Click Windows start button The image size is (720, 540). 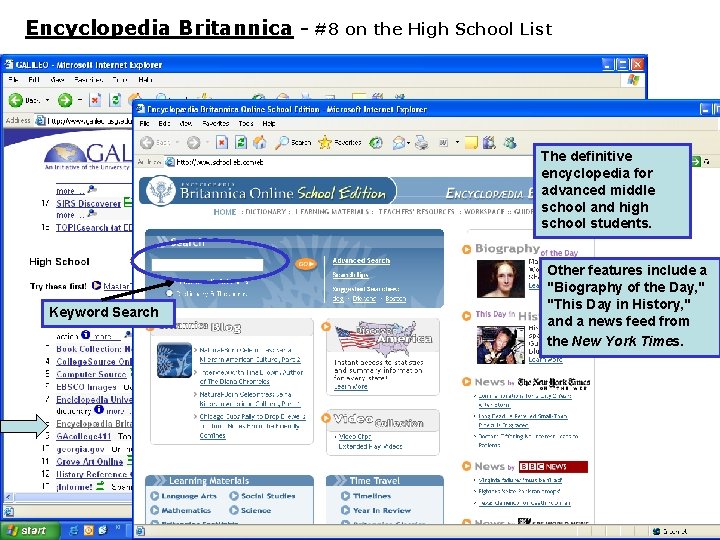click(x=29, y=530)
